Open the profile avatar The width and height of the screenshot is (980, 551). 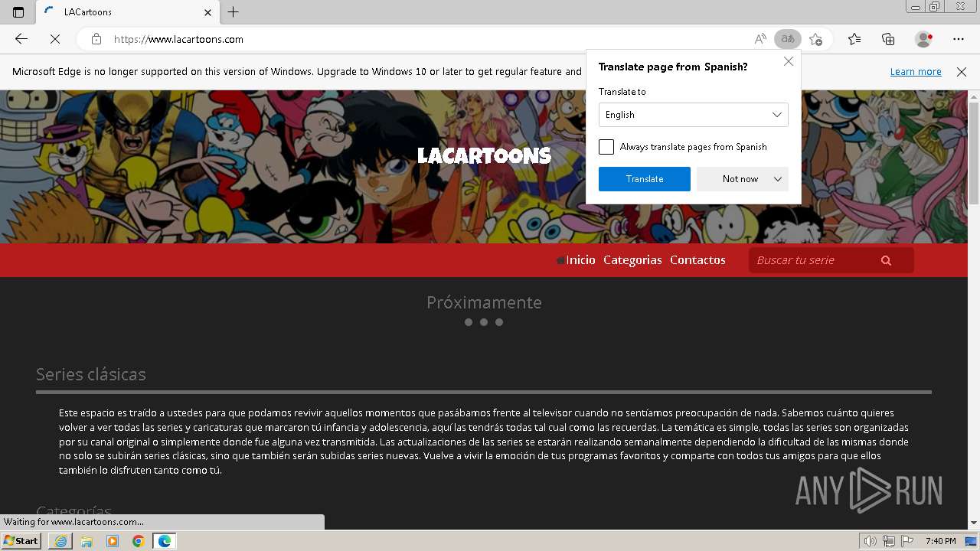(923, 39)
